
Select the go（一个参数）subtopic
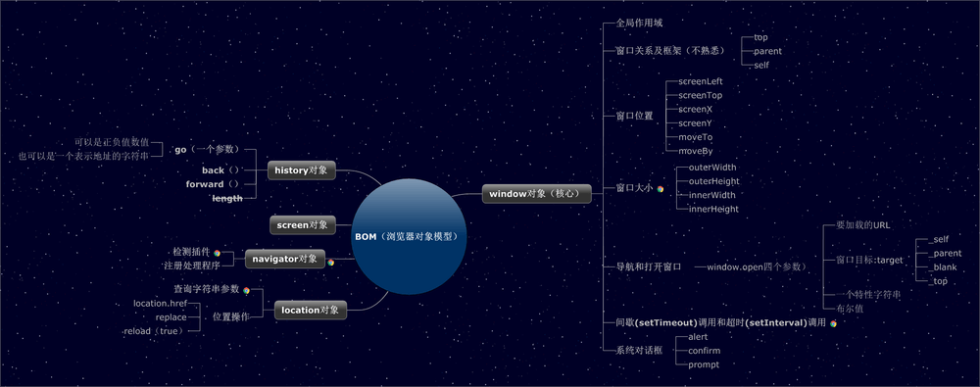pos(207,150)
